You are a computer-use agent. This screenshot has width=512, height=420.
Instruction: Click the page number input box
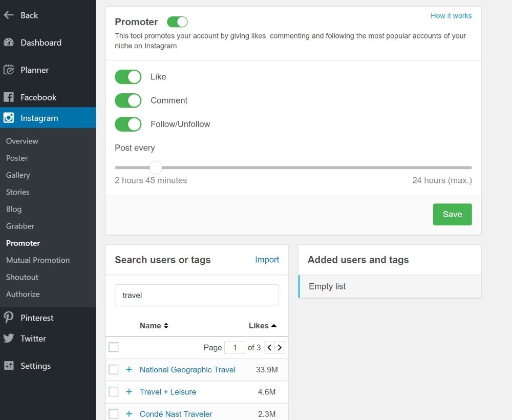(x=234, y=347)
